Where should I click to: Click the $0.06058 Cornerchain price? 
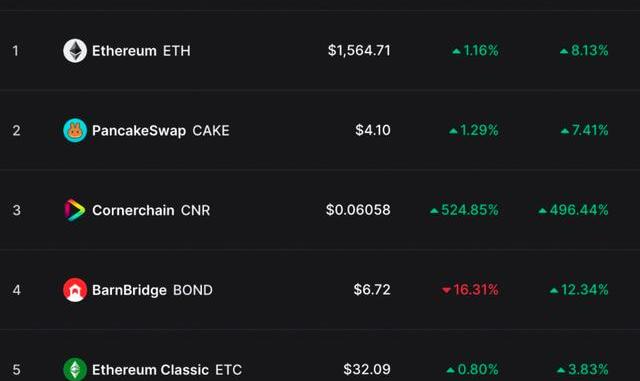358,210
